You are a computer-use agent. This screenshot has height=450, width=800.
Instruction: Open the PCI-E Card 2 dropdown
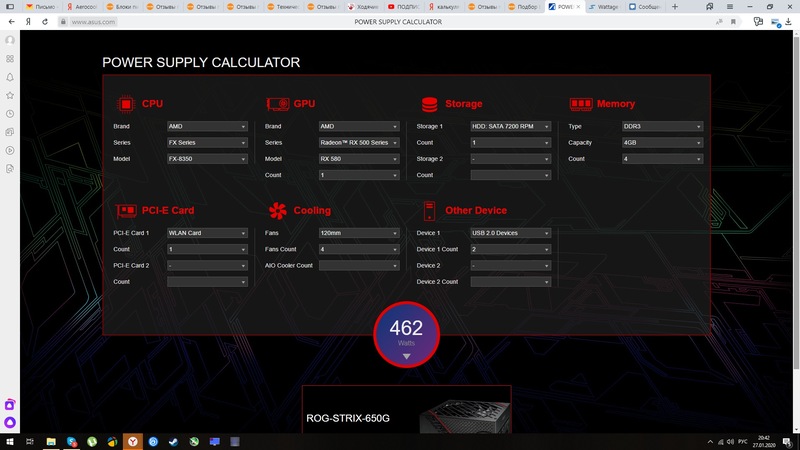[x=207, y=265]
